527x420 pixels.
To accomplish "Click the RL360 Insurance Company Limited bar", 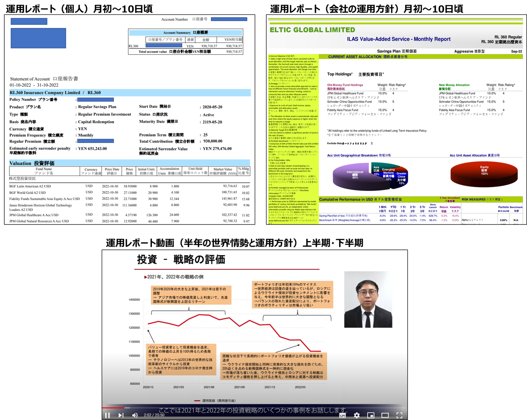I will tap(130, 92).
